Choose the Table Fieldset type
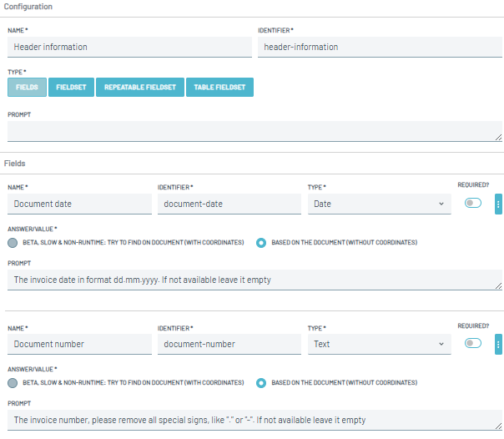The width and height of the screenshot is (504, 439). (x=219, y=87)
